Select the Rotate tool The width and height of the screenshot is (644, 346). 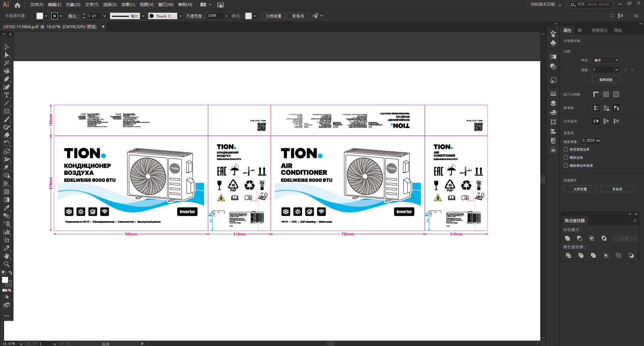coord(7,143)
